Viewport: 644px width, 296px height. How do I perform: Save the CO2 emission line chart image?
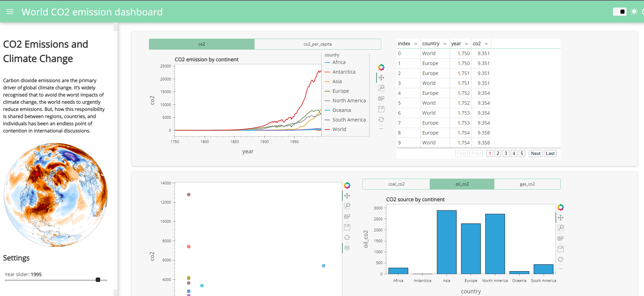[381, 109]
